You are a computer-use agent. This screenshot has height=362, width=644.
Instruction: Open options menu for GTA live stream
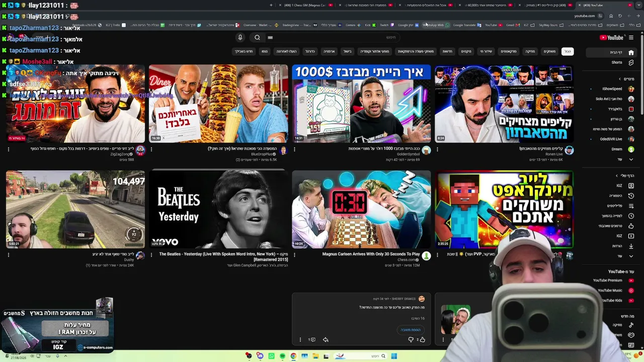(x=9, y=255)
